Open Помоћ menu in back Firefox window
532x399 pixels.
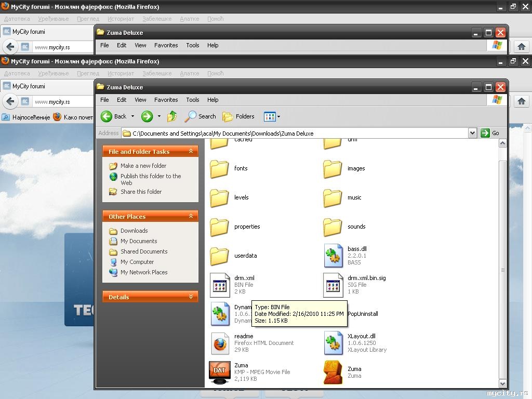coord(216,19)
